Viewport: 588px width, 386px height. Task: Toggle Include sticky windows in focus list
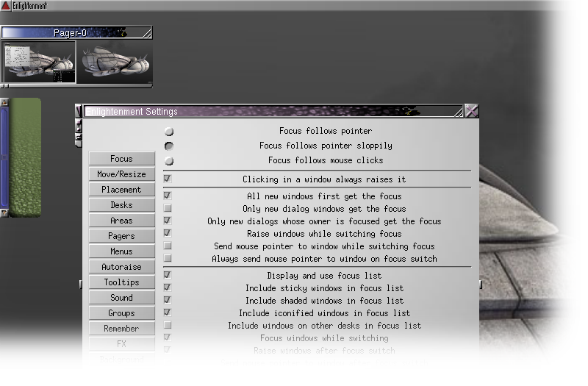[x=168, y=287]
